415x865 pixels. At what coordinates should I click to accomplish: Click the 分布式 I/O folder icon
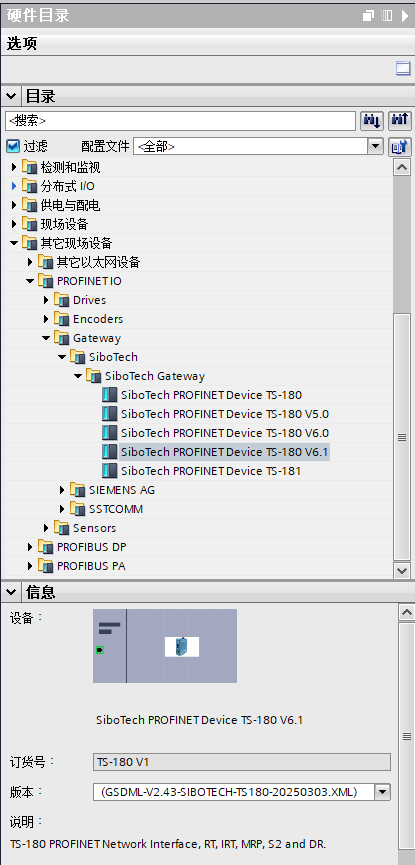[30, 186]
